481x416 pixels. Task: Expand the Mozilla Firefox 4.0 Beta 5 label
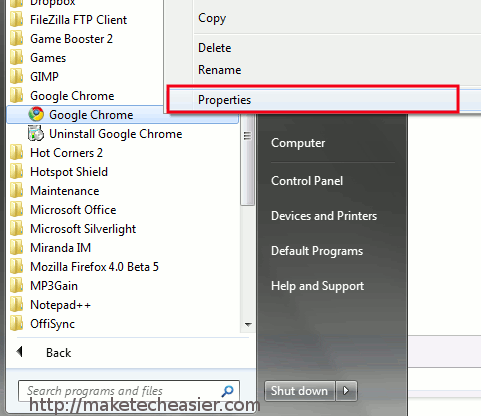click(x=94, y=267)
